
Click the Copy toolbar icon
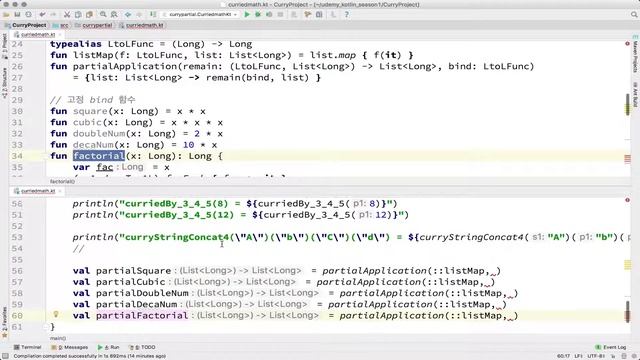tap(78, 15)
